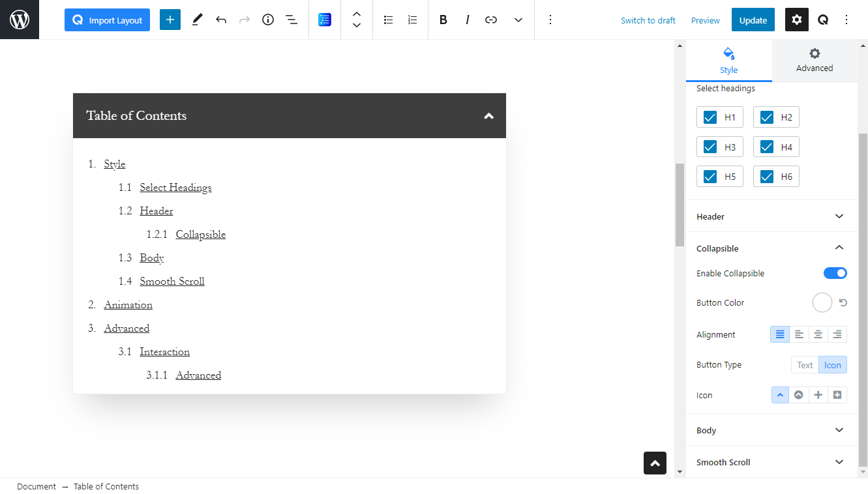Expand the Smooth Scroll settings panel
Viewport: 868px width, 494px height.
coord(771,462)
